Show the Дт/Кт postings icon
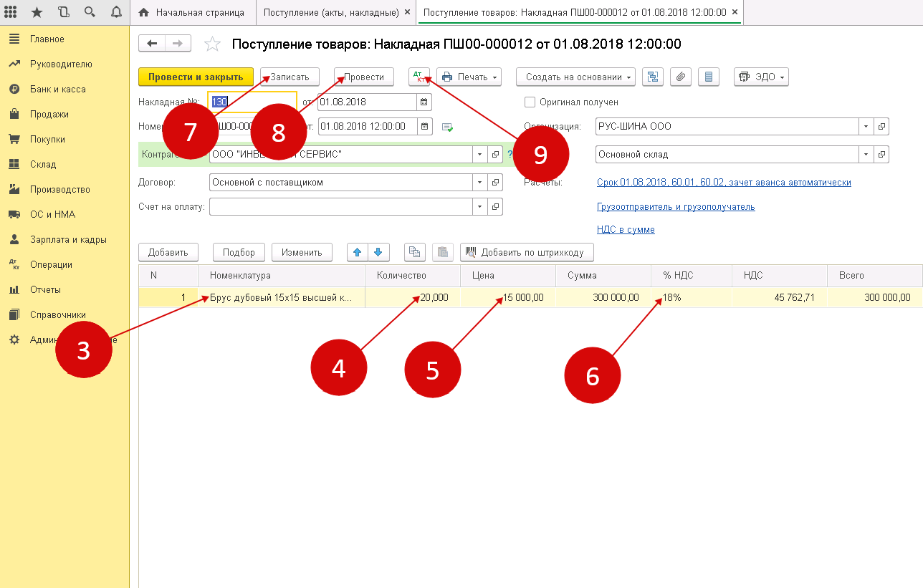Screen dimensions: 923x588 click(x=419, y=77)
